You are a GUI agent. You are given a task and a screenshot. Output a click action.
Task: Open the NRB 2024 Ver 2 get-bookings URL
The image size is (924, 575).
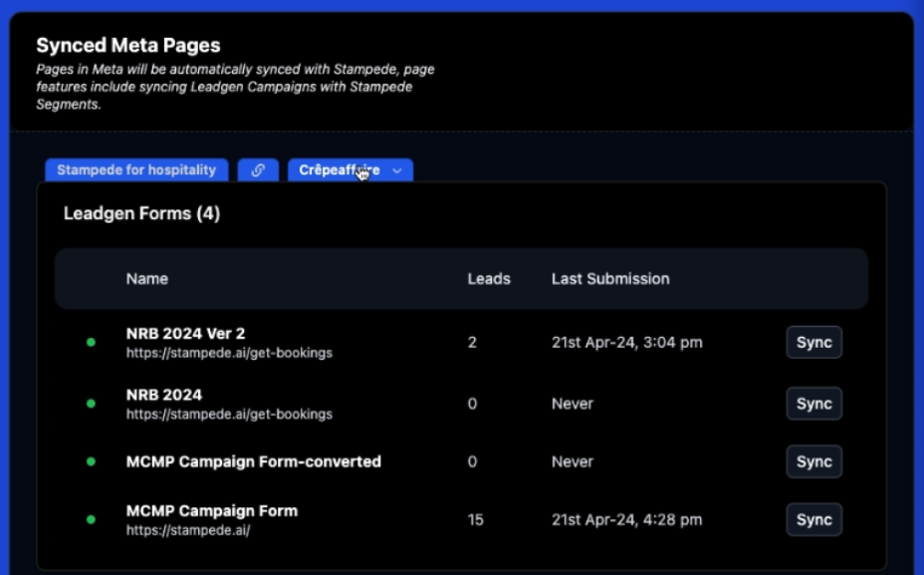[x=229, y=353]
